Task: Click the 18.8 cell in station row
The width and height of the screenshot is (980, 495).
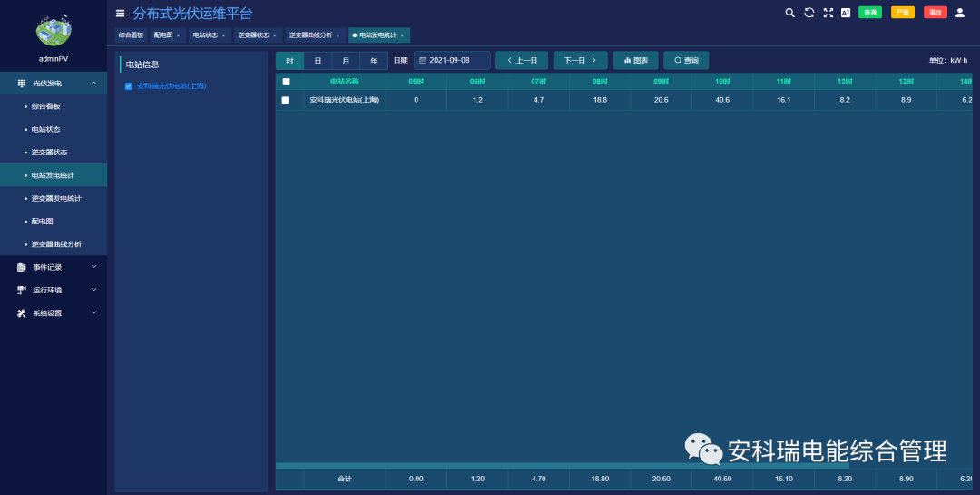Action: coord(600,100)
